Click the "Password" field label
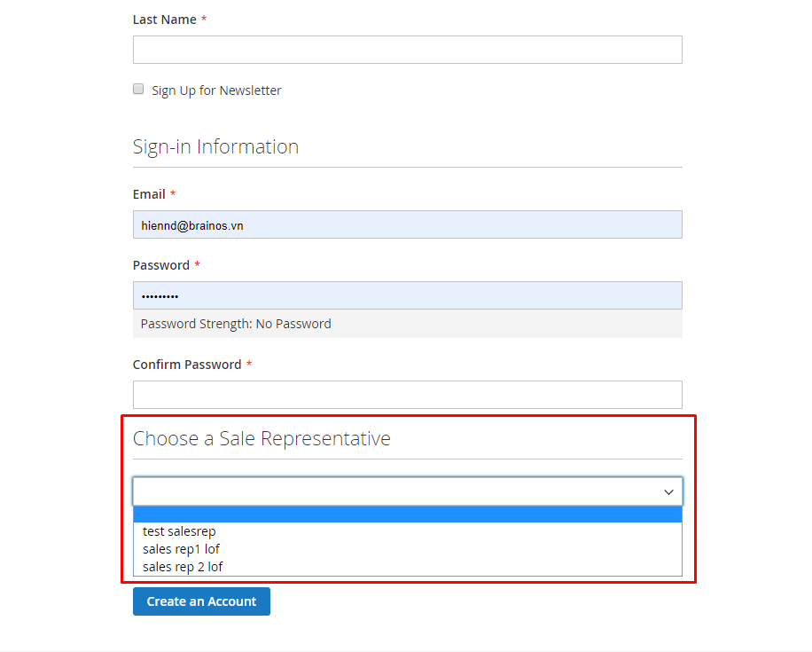Screen dimensions: 812x652 [x=161, y=265]
